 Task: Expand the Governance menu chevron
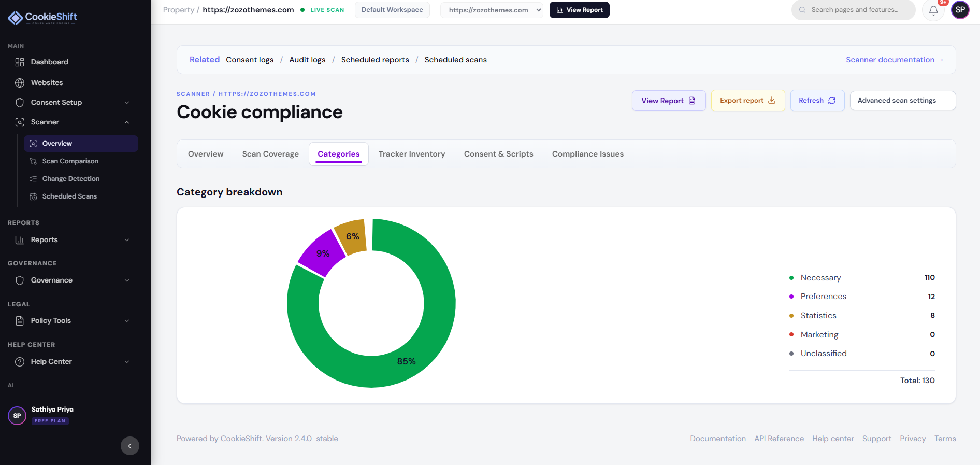[x=127, y=280]
